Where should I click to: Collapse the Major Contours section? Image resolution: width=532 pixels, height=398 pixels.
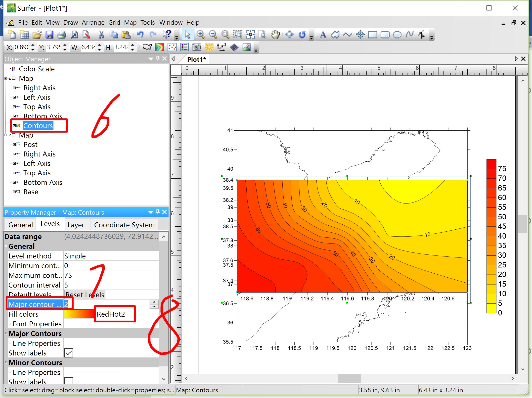[x=6, y=334]
